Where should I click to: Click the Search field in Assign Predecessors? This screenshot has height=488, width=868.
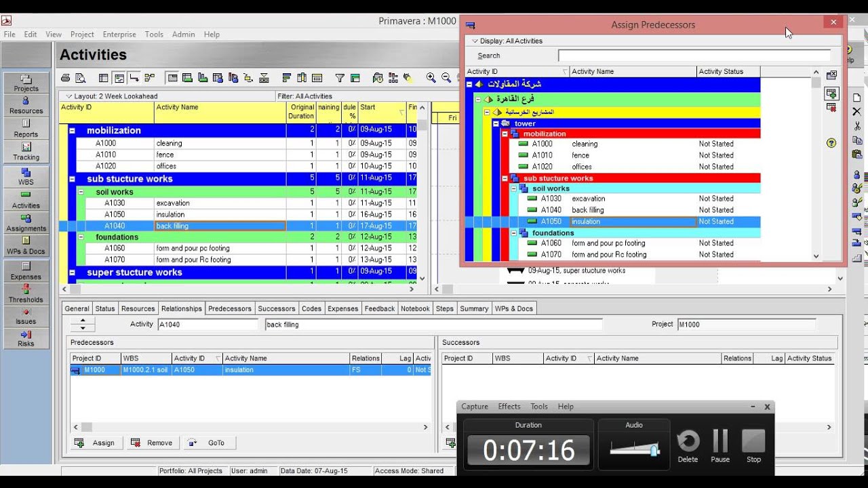[x=694, y=56]
